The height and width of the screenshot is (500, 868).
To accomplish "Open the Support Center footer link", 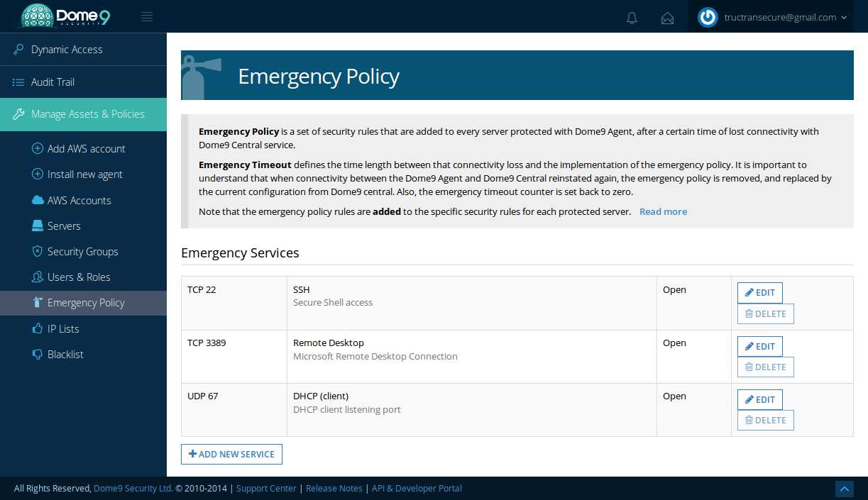I will [266, 489].
